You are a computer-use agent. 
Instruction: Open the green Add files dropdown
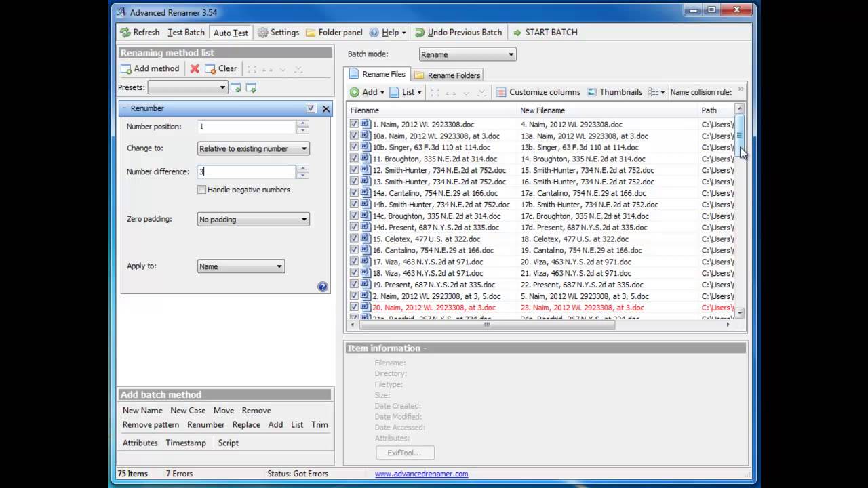pyautogui.click(x=367, y=92)
